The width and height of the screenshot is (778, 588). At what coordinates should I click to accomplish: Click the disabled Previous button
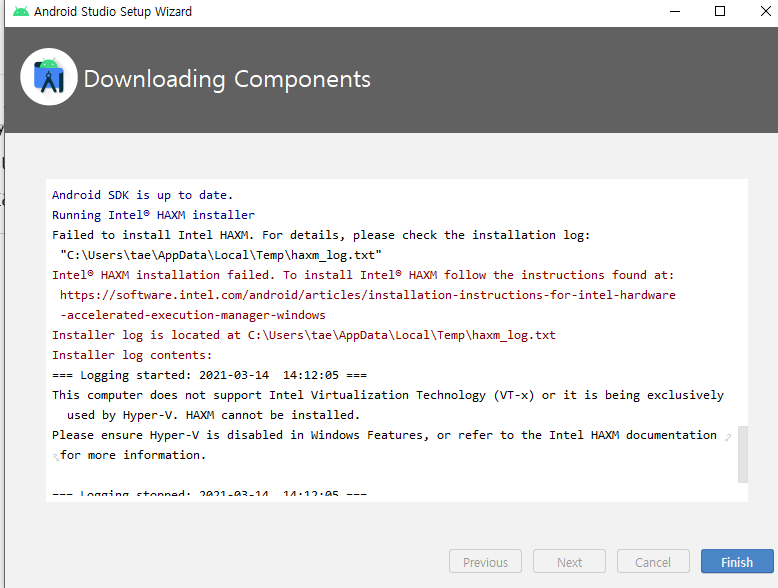[x=485, y=561]
